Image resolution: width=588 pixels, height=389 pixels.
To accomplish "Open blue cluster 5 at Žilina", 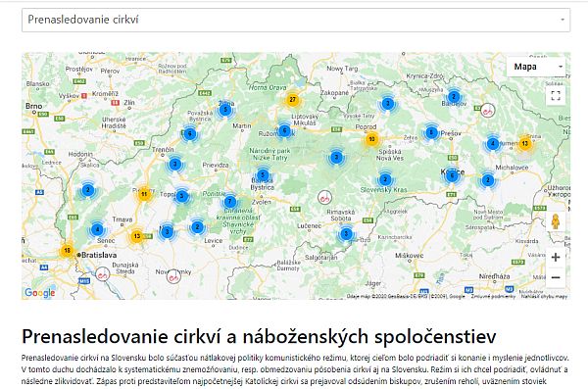I will (x=225, y=110).
